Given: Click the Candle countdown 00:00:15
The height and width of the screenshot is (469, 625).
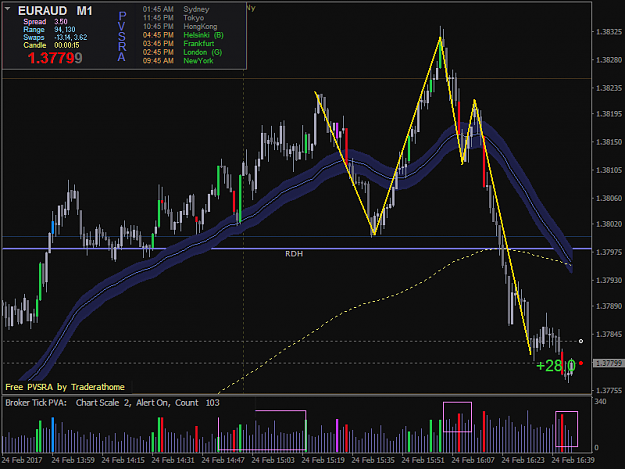Looking at the screenshot, I should [67, 45].
